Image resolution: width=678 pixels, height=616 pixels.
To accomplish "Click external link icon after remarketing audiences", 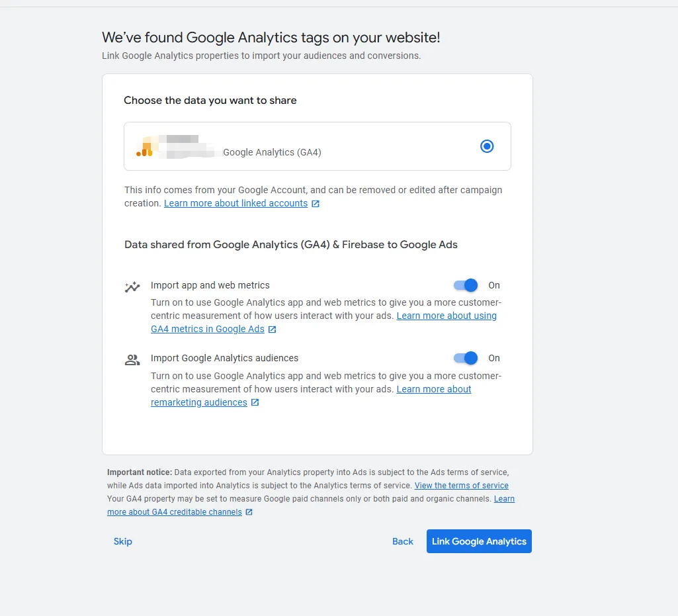I will click(255, 403).
